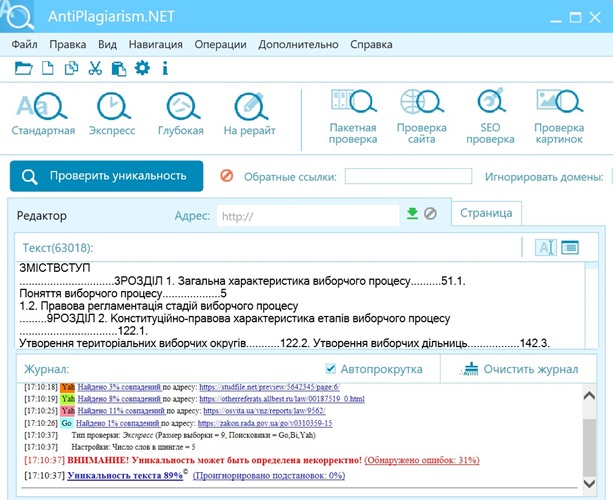
Task: Open the studfile.net preview link
Action: click(269, 387)
